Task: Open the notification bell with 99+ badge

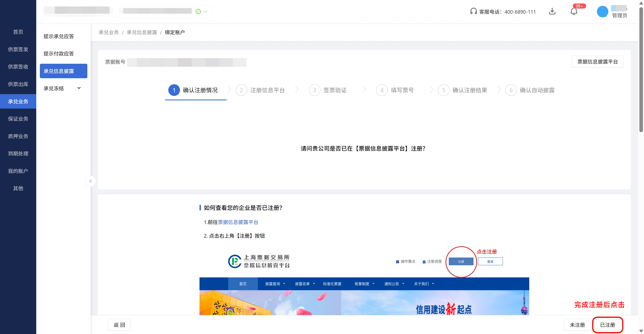Action: pyautogui.click(x=574, y=11)
